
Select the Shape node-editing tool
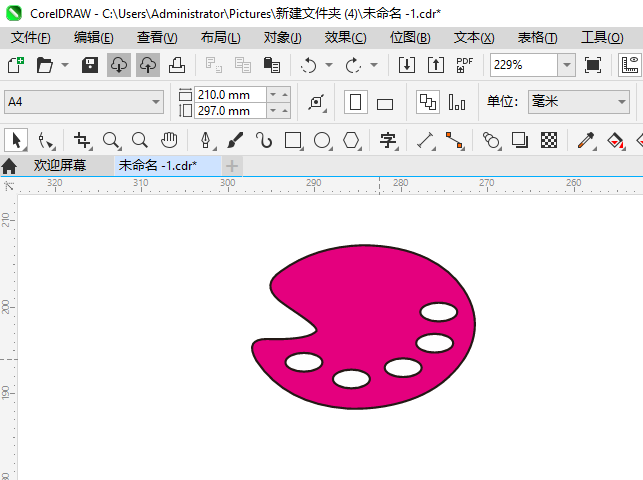[46, 140]
